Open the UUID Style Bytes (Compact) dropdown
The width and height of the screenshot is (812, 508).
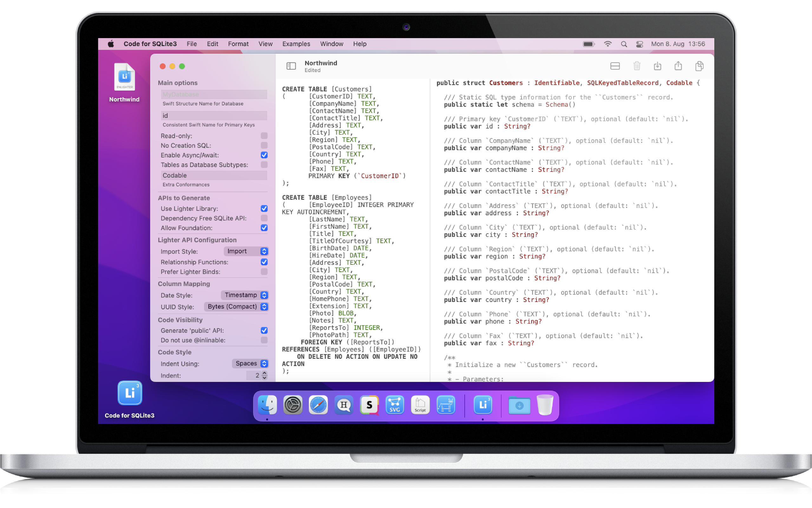click(236, 307)
